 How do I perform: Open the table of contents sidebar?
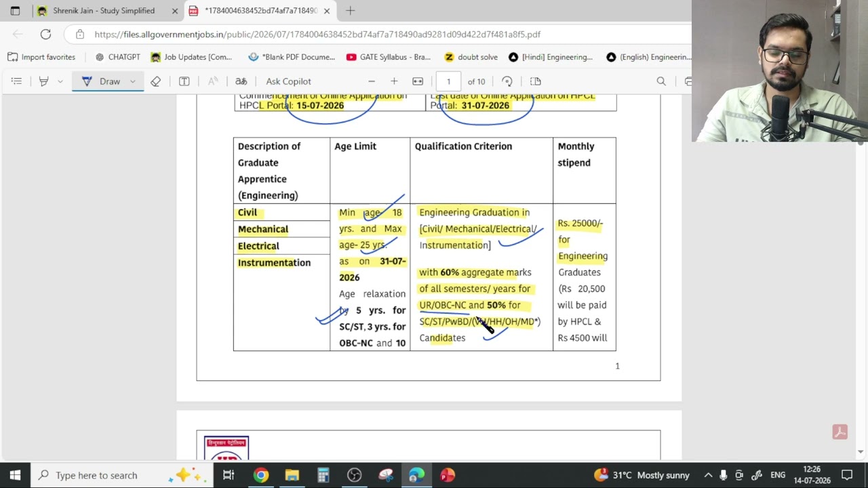click(x=16, y=81)
